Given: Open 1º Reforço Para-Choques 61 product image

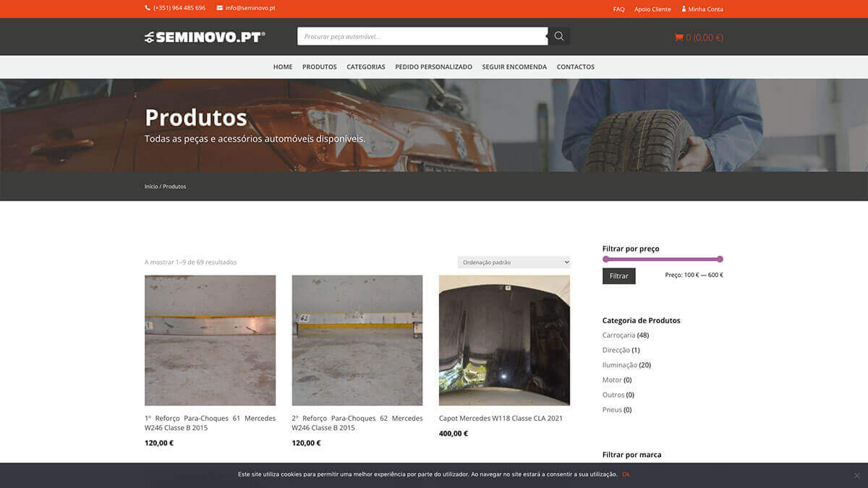Looking at the screenshot, I should click(x=210, y=341).
